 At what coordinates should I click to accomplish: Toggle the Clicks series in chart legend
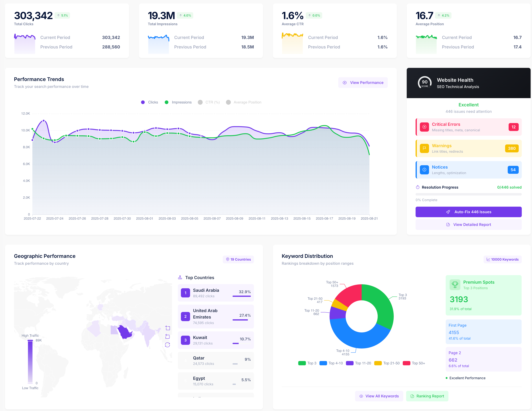point(150,102)
